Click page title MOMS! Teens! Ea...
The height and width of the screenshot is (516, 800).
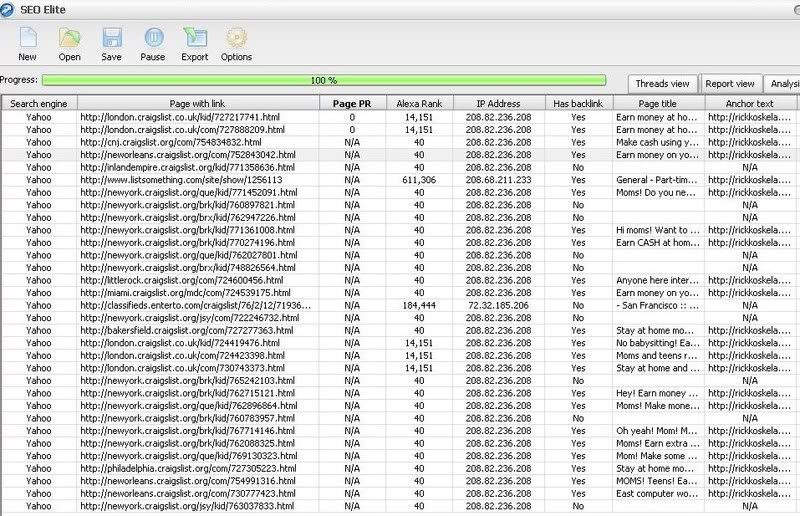point(657,481)
